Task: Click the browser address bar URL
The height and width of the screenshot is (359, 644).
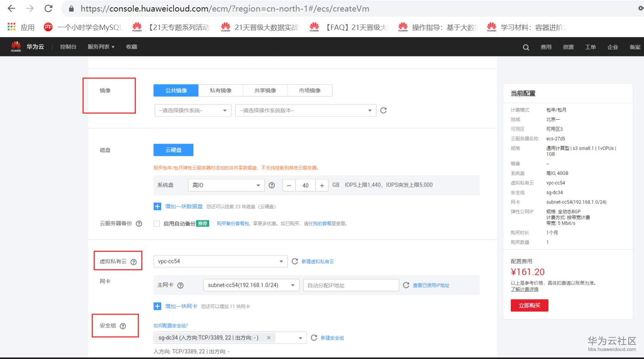Action: coord(225,8)
